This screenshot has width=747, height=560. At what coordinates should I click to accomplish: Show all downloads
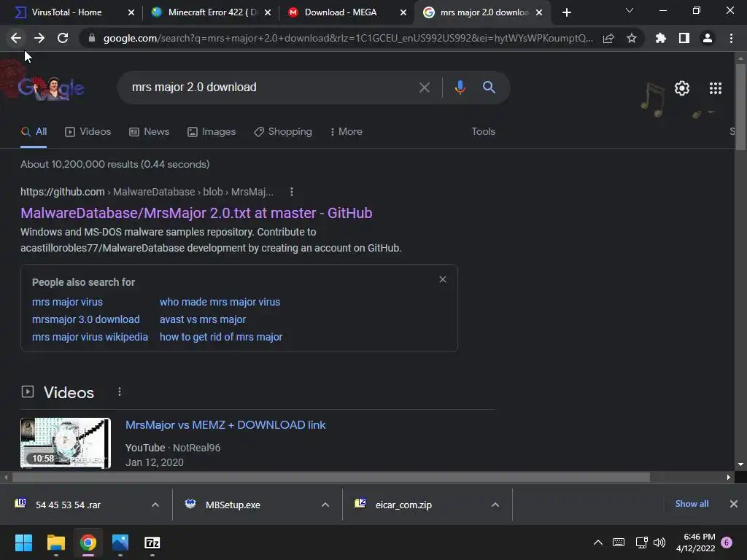[x=692, y=504]
